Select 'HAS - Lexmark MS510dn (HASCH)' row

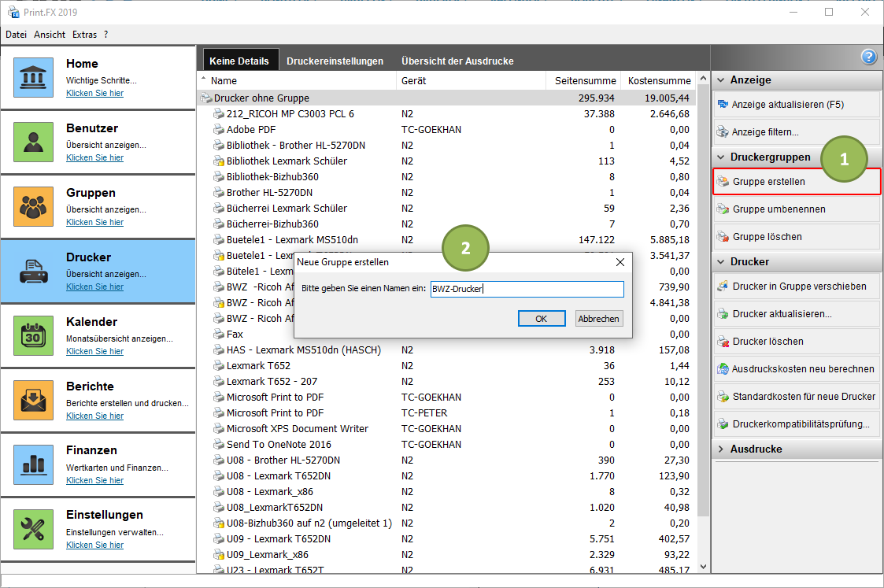point(446,350)
